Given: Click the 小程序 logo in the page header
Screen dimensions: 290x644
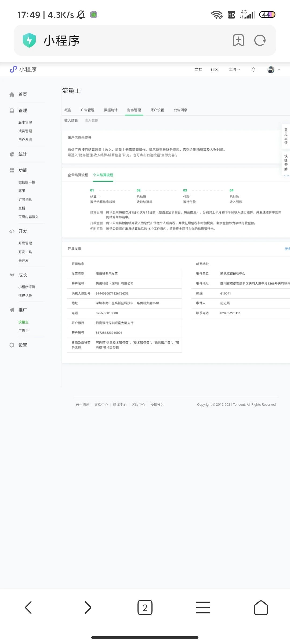Looking at the screenshot, I should pos(23,69).
